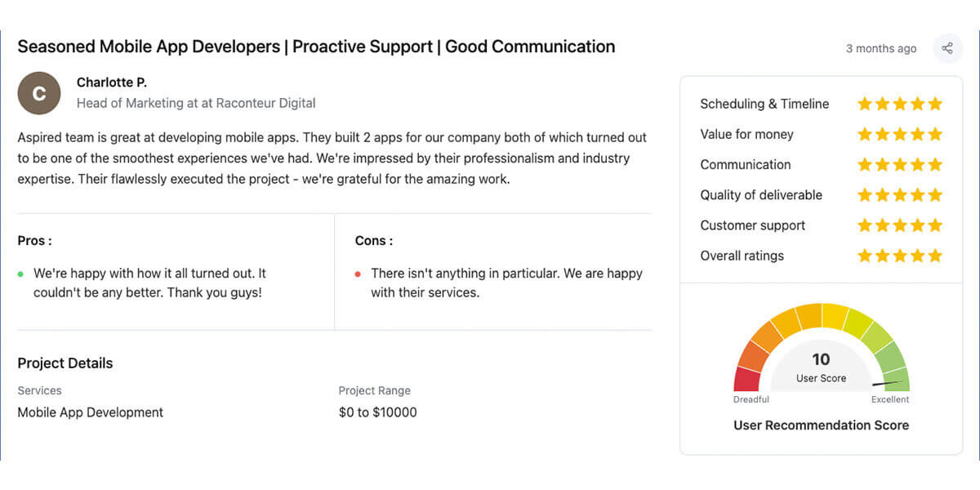Click the Head of Marketing at Raconteur Digital subtitle
Viewport: 980px width, 490px height.
point(196,103)
